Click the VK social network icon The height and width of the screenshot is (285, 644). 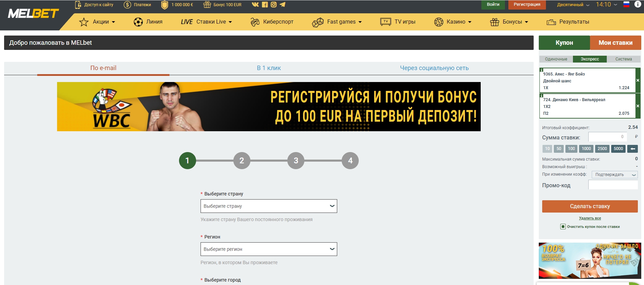click(x=255, y=4)
